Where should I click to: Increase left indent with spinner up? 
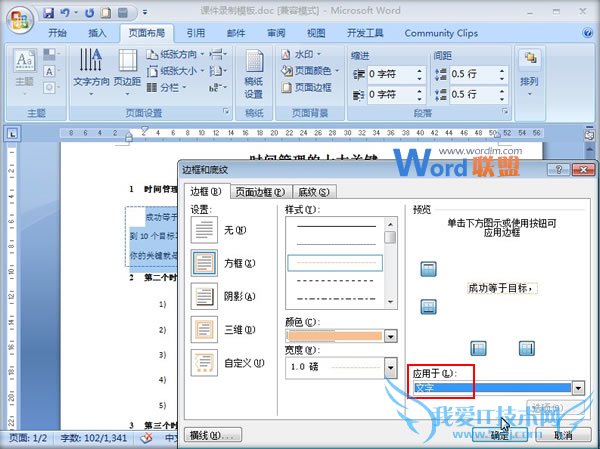(420, 71)
